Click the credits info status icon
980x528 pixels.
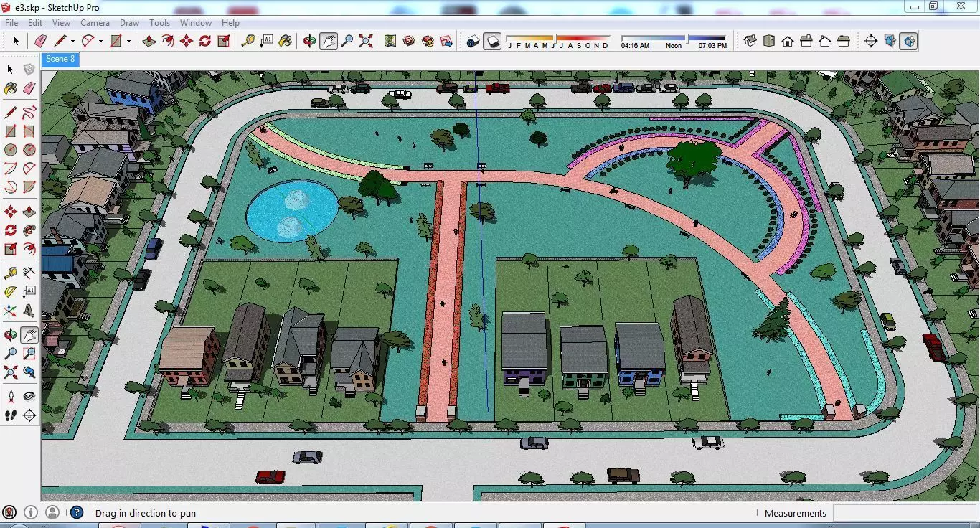[x=31, y=512]
